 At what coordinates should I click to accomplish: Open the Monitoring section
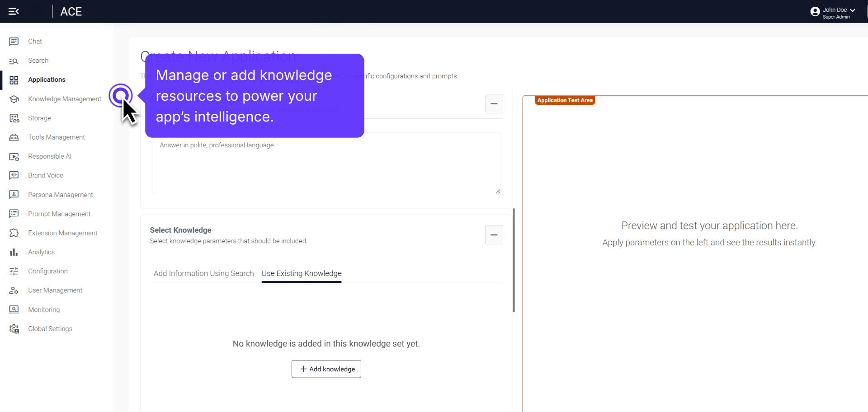coord(44,309)
